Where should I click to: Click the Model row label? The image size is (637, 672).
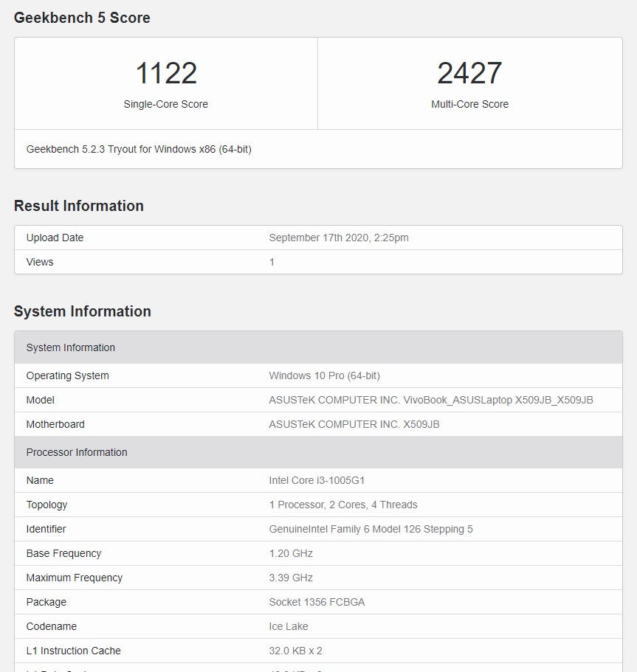point(41,400)
